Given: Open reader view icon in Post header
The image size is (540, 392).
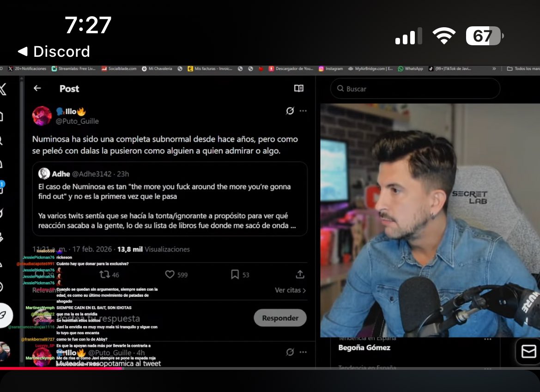Looking at the screenshot, I should (298, 89).
